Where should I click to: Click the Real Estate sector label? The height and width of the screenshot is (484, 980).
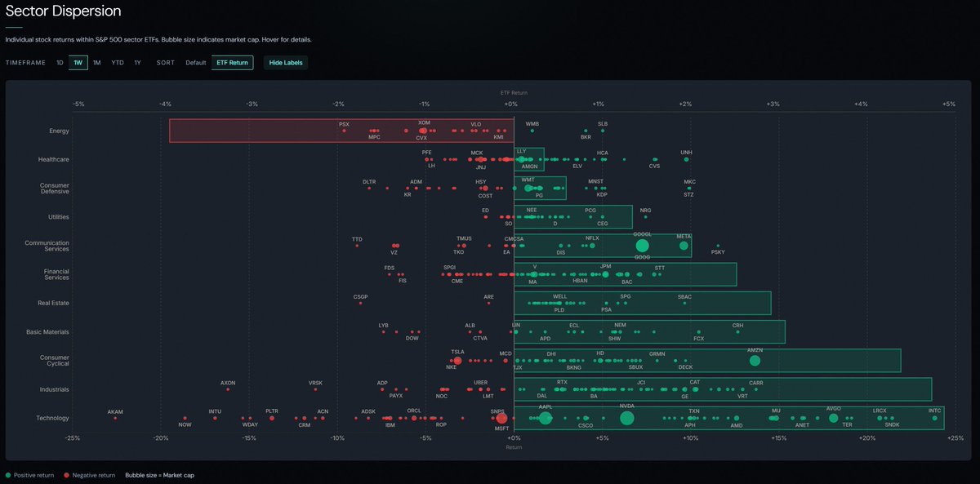coord(56,303)
